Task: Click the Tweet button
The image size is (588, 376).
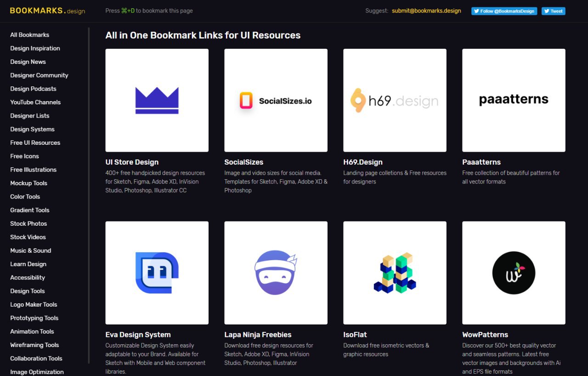Action: tap(553, 11)
